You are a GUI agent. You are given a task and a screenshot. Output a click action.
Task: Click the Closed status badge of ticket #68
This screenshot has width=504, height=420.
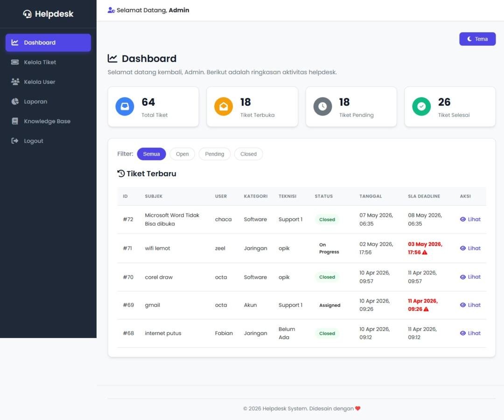tap(327, 334)
